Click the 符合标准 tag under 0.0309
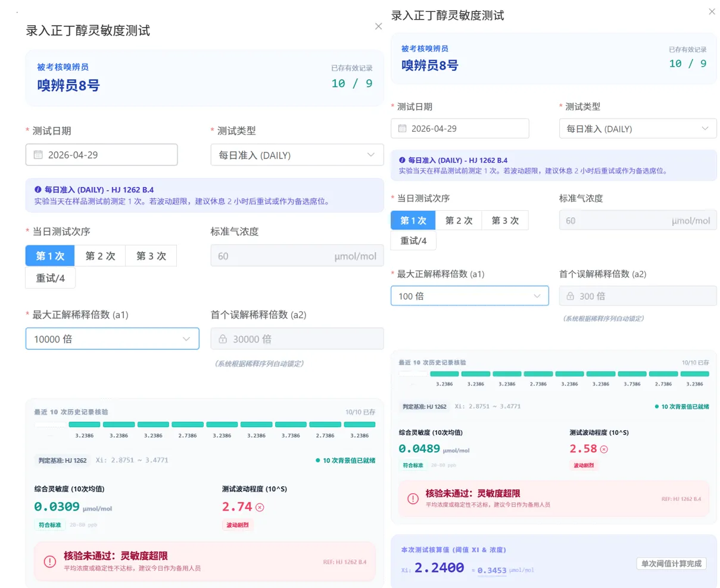The width and height of the screenshot is (720, 588). pyautogui.click(x=50, y=525)
